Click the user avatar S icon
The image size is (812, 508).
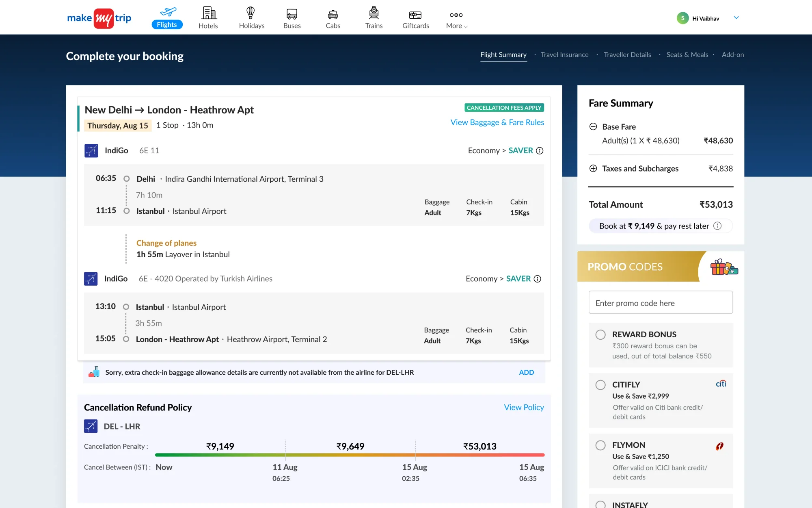[x=682, y=18]
